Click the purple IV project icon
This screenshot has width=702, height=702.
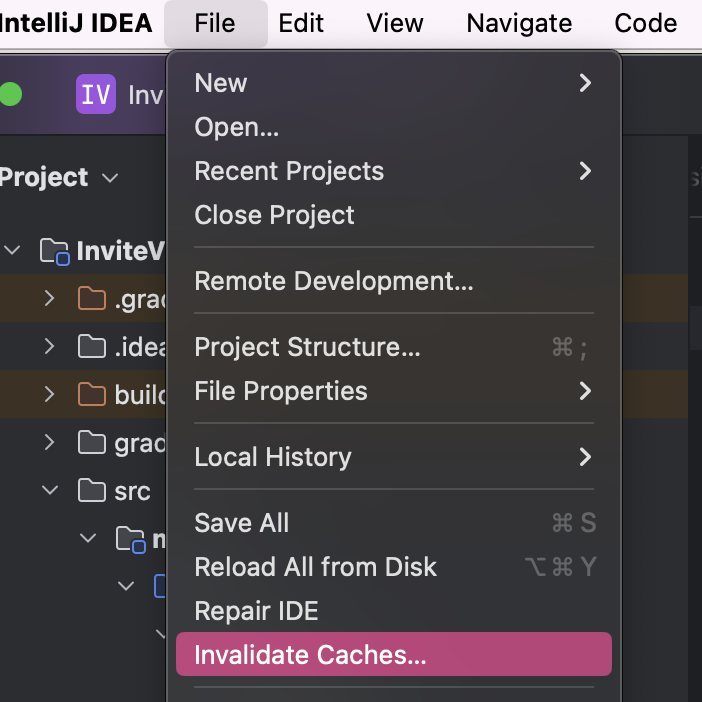96,95
